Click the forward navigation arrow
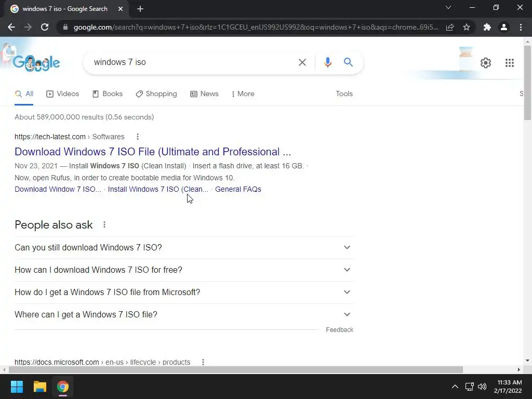The image size is (532, 399). (28, 27)
